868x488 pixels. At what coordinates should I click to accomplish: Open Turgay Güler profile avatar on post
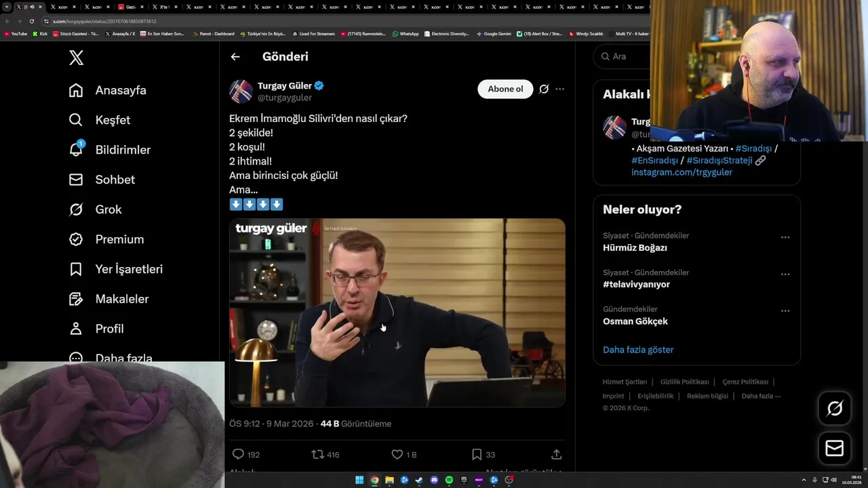click(x=241, y=91)
